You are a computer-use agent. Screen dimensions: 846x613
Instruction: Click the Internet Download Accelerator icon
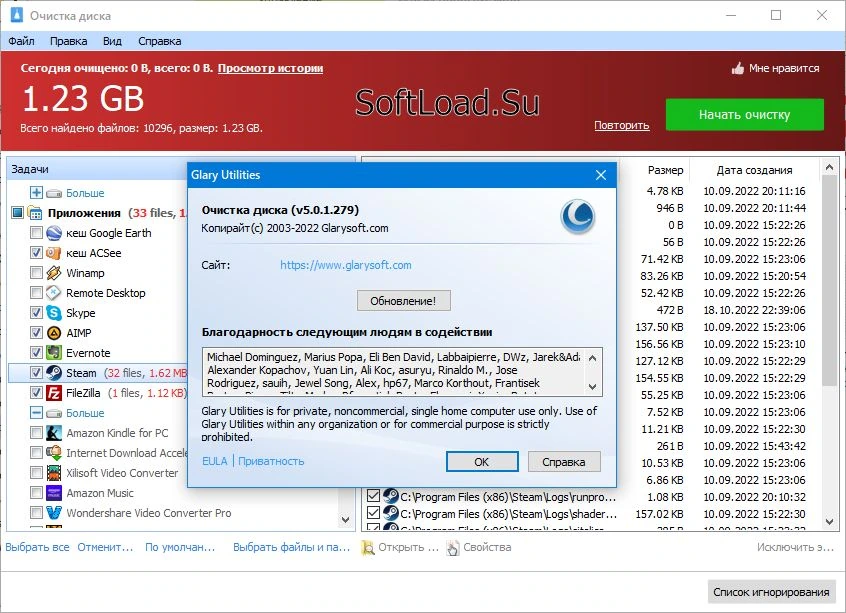pos(53,453)
